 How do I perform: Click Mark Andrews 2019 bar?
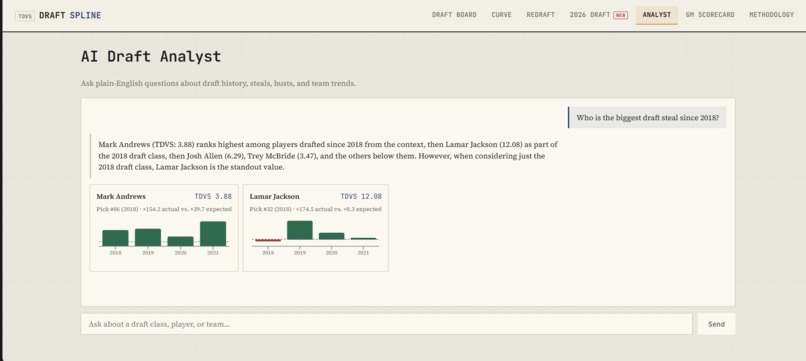pyautogui.click(x=148, y=237)
